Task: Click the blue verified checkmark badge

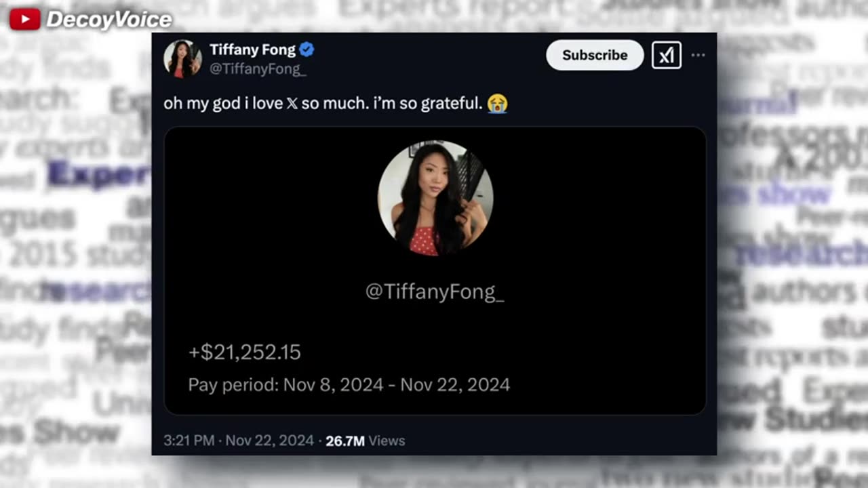Action: click(307, 49)
